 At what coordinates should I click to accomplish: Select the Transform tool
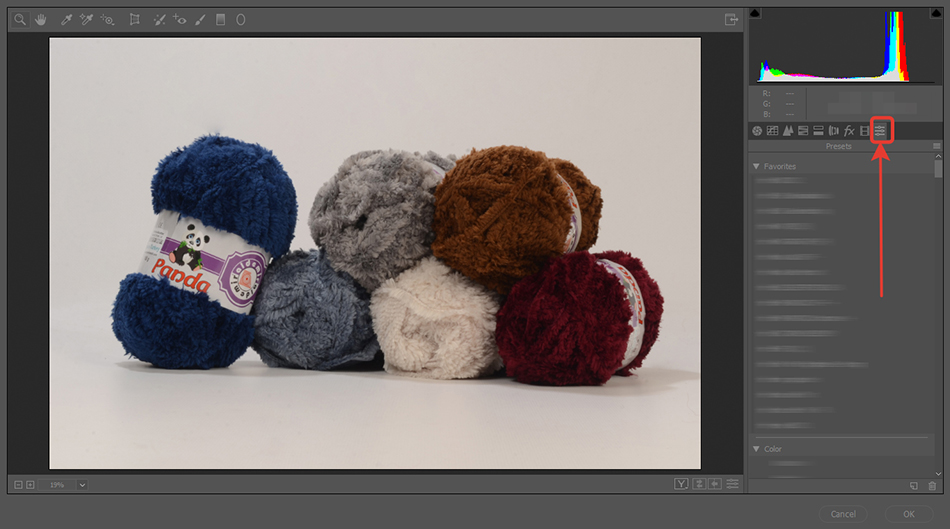pos(135,19)
